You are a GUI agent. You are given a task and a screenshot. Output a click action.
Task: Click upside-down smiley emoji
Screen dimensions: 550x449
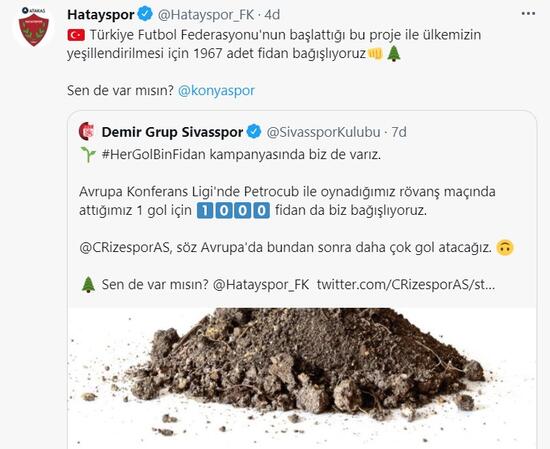pyautogui.click(x=505, y=248)
